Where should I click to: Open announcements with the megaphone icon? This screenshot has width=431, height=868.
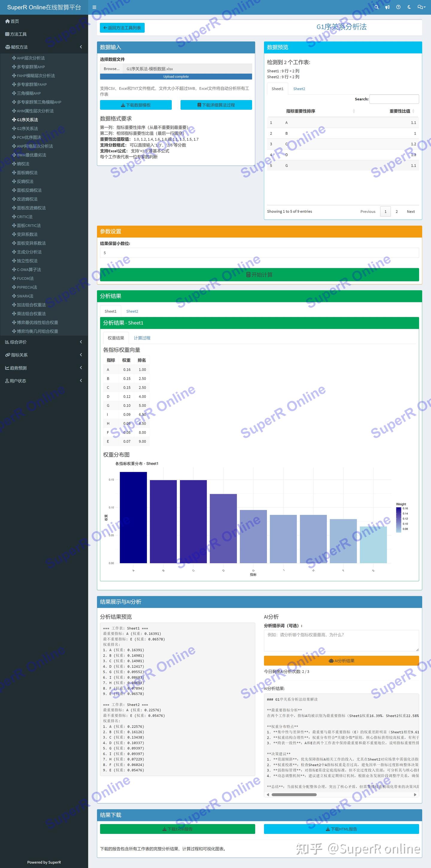pos(388,7)
